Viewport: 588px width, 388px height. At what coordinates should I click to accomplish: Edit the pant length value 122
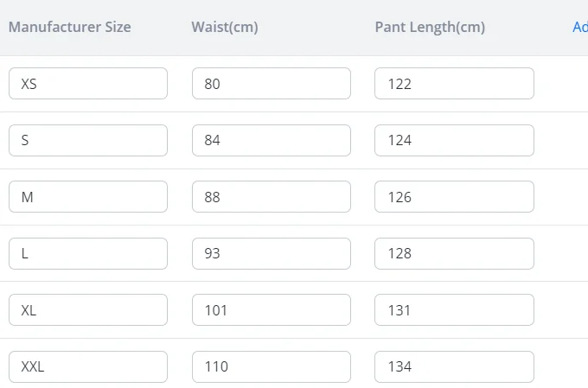click(x=454, y=84)
